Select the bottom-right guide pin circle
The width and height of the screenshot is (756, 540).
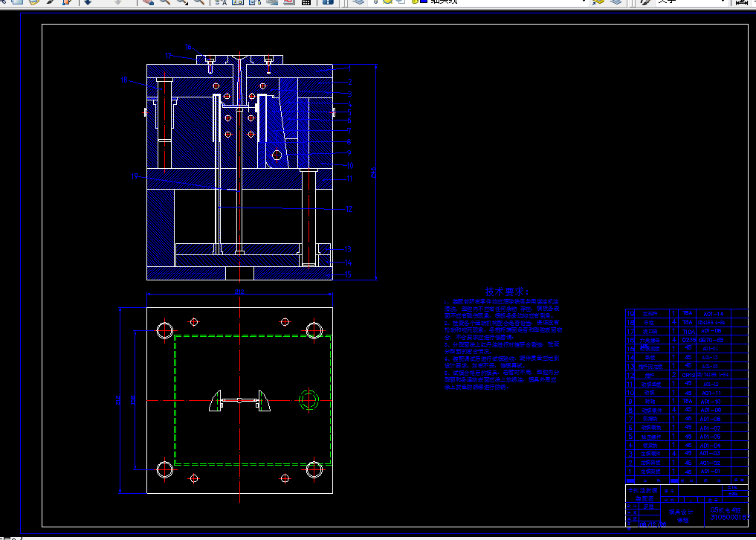coord(314,469)
